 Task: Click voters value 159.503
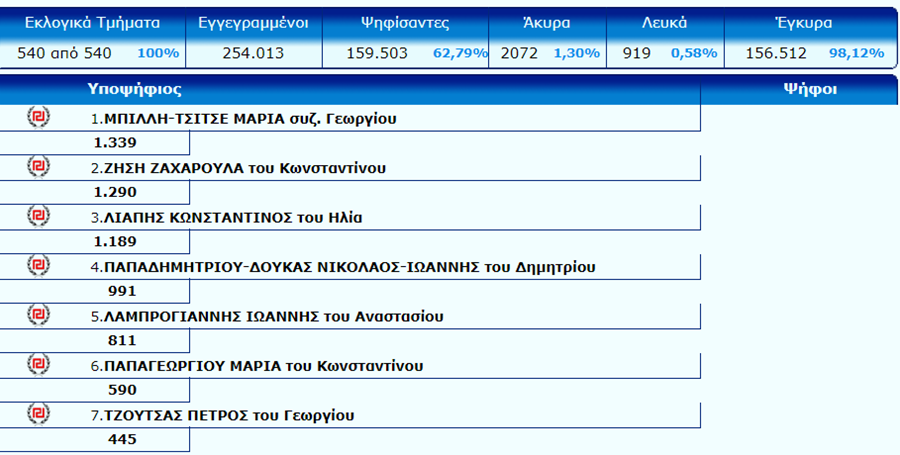click(377, 54)
